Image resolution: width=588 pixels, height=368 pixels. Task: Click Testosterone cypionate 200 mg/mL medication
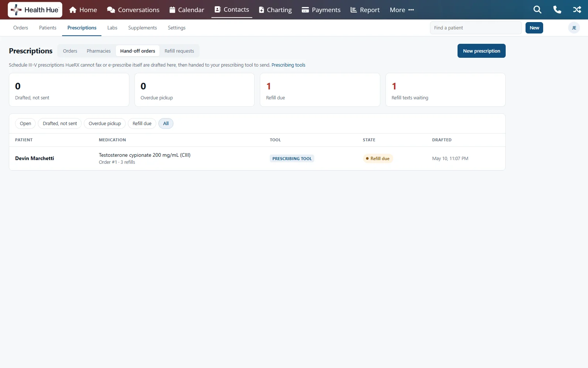coord(144,155)
